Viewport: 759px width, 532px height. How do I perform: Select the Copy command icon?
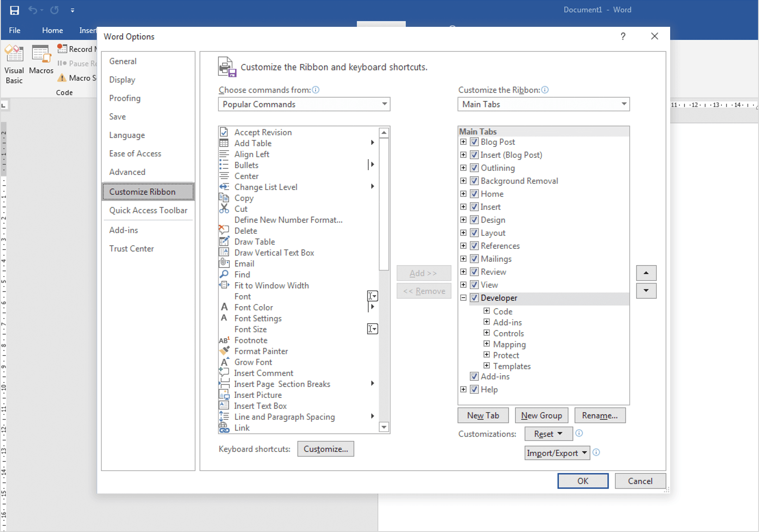coord(224,198)
